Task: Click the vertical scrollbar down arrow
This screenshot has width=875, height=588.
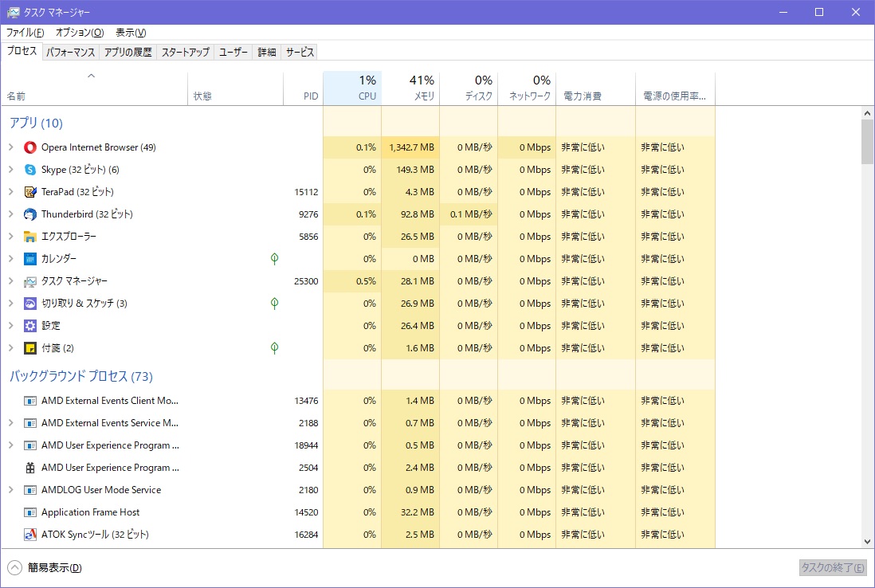Action: coord(868,541)
